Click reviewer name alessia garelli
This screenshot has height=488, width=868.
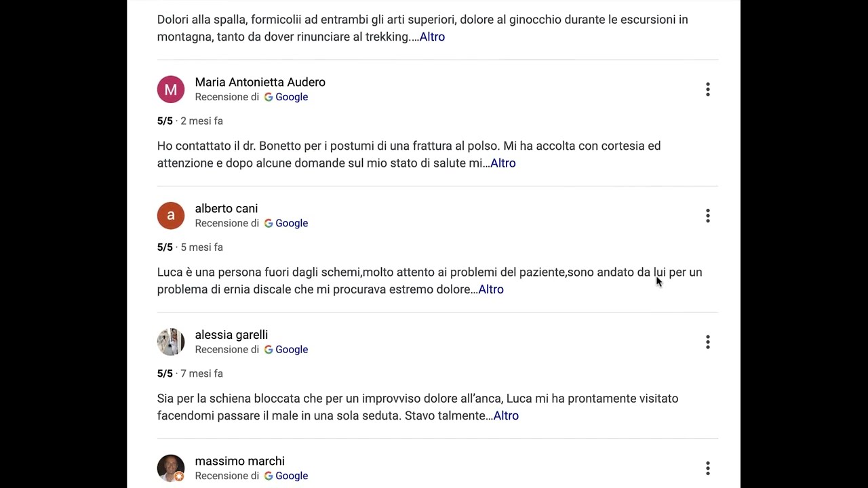[x=231, y=335]
